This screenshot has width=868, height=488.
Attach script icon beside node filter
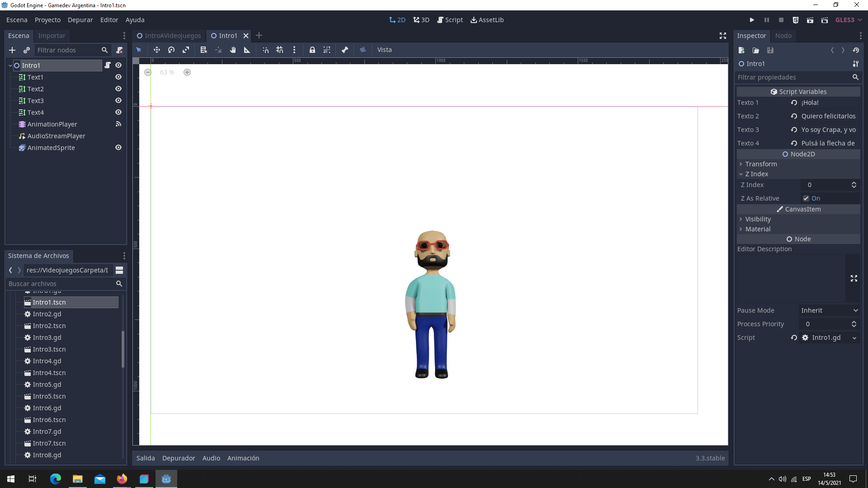[119, 50]
